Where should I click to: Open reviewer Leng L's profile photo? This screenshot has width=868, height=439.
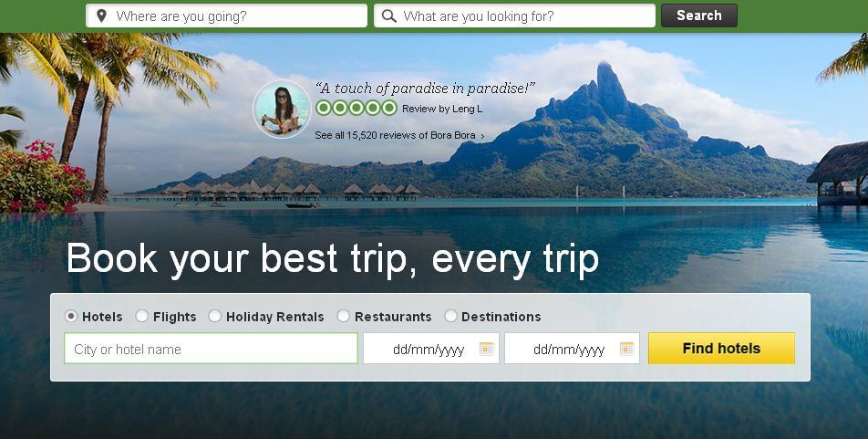(x=282, y=109)
